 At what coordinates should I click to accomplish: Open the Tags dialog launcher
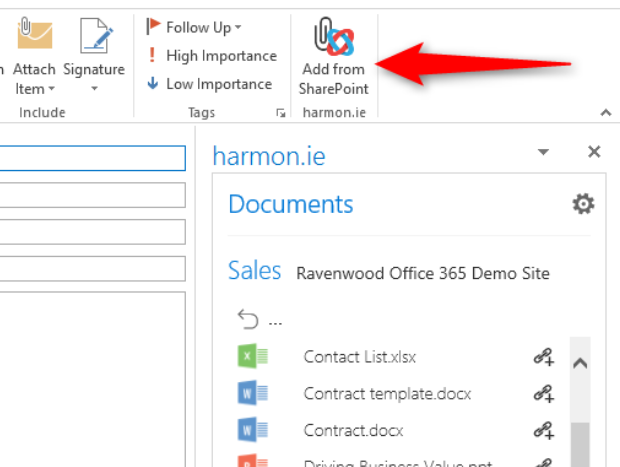tap(279, 114)
